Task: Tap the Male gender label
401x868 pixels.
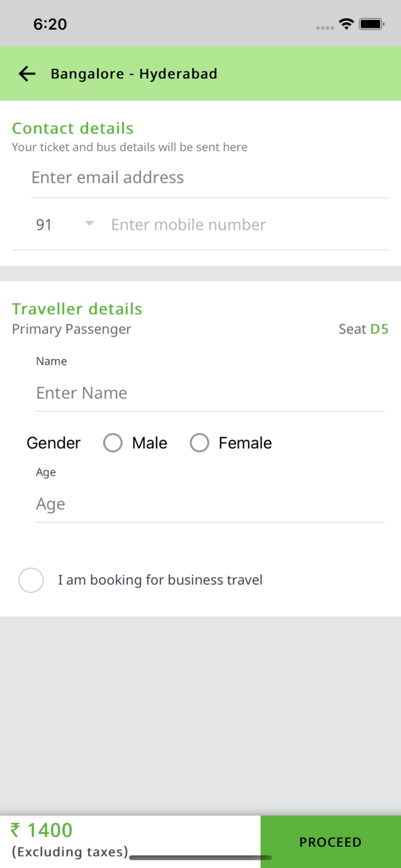Action: click(150, 443)
